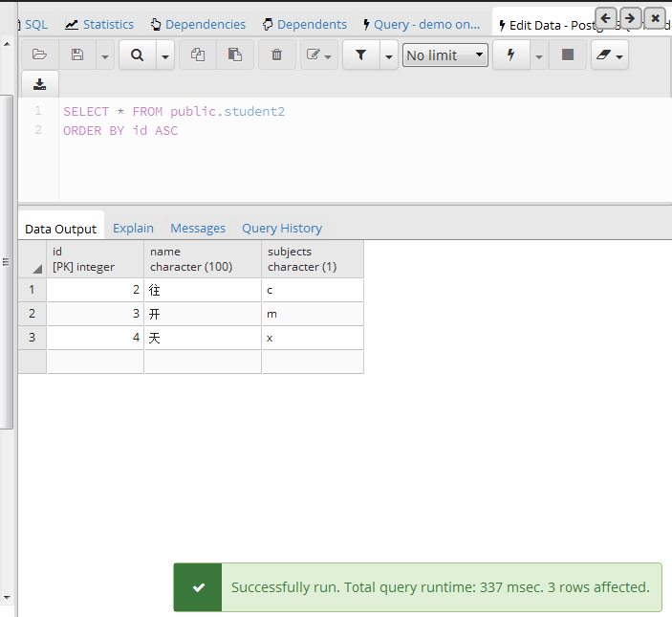672x617 pixels.
Task: Select row number 1 in the grid
Action: coord(33,290)
